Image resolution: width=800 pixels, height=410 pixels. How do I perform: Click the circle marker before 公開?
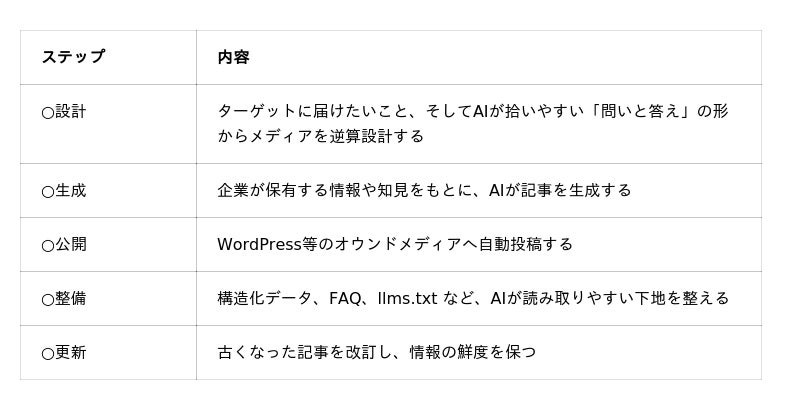[x=47, y=246]
